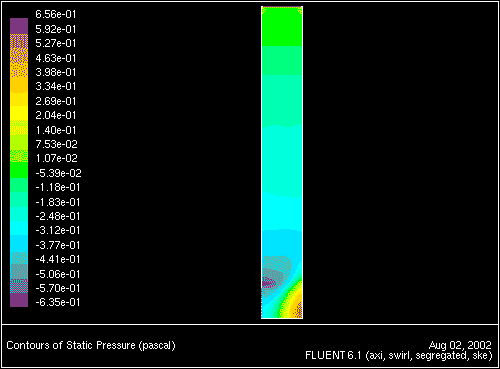Click the -6.35e-01 minimum legend value

58,302
